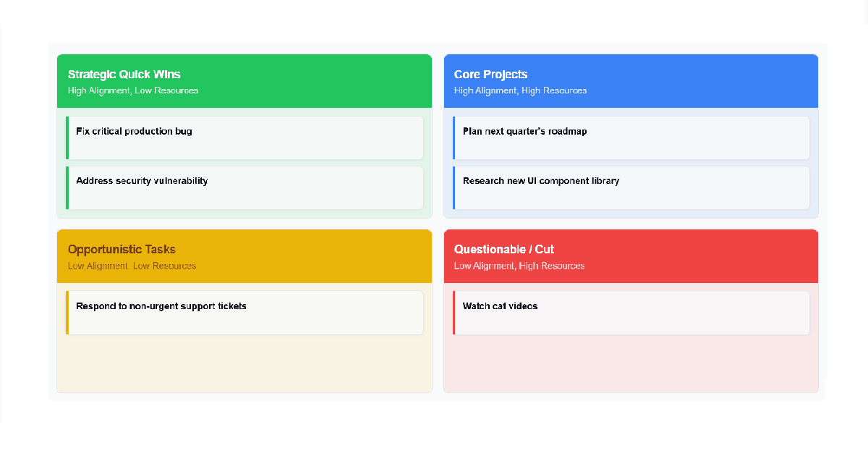The width and height of the screenshot is (868, 456).
Task: Click the Strategic Quick Wins heading
Action: 124,75
